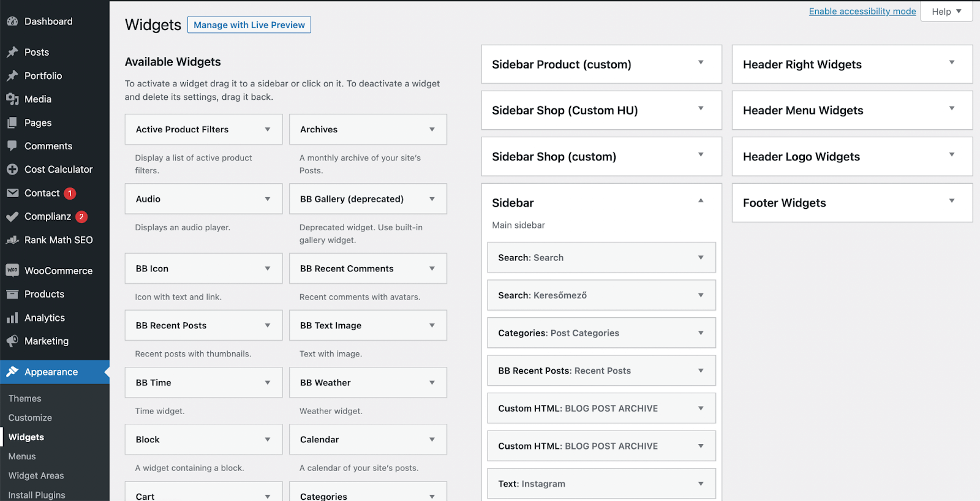The image size is (980, 501).
Task: Click the WooCommerce logo icon
Action: 12,270
